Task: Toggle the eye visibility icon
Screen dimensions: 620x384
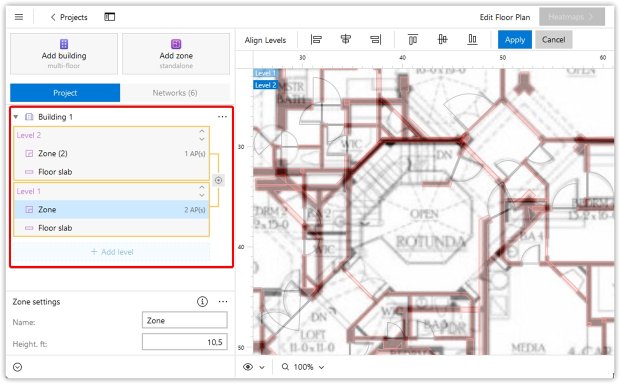Action: (x=248, y=367)
